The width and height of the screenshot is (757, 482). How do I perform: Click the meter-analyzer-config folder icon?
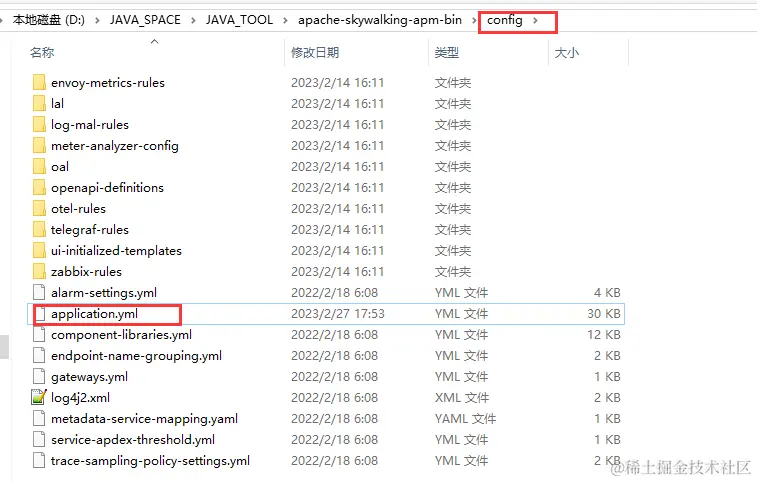click(x=39, y=145)
